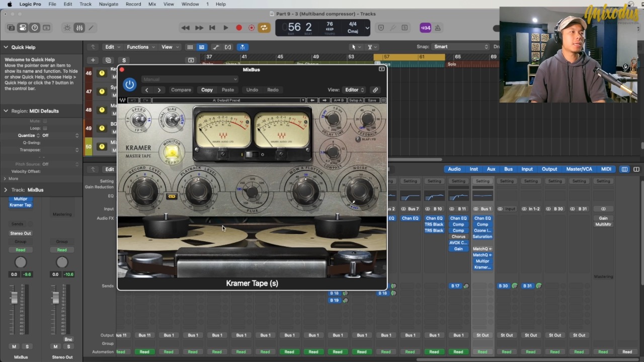Adjust the Flux knob
644x362 pixels.
pyautogui.click(x=252, y=192)
